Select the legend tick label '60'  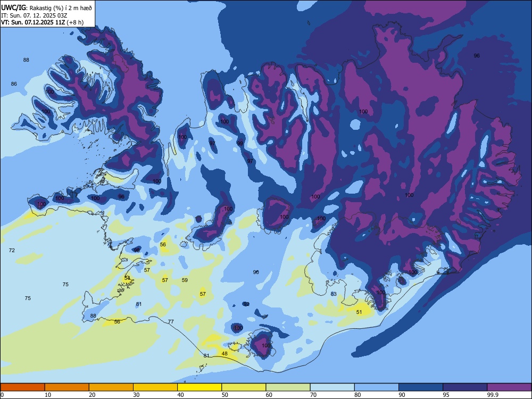click(x=269, y=395)
